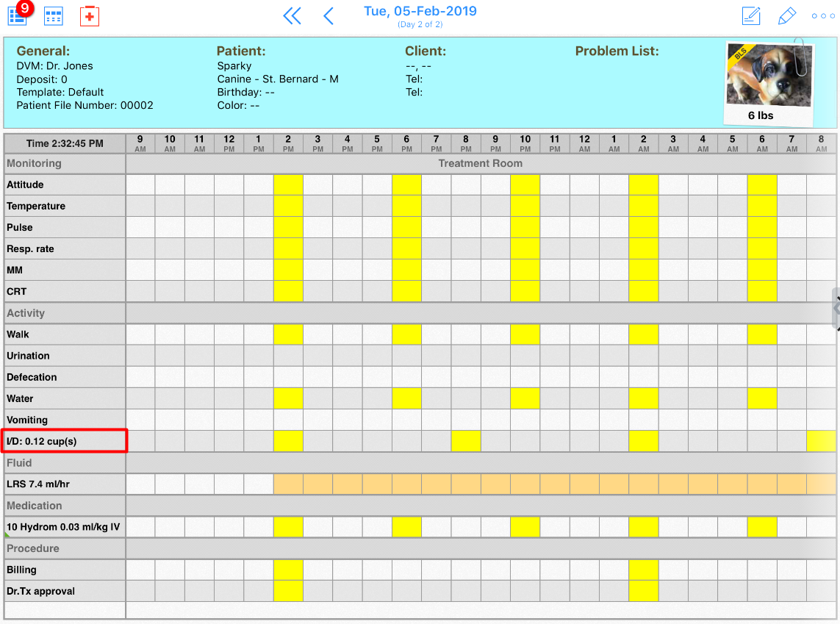
Task: Tap the yellow Billing cell at 2 PM
Action: coord(288,570)
